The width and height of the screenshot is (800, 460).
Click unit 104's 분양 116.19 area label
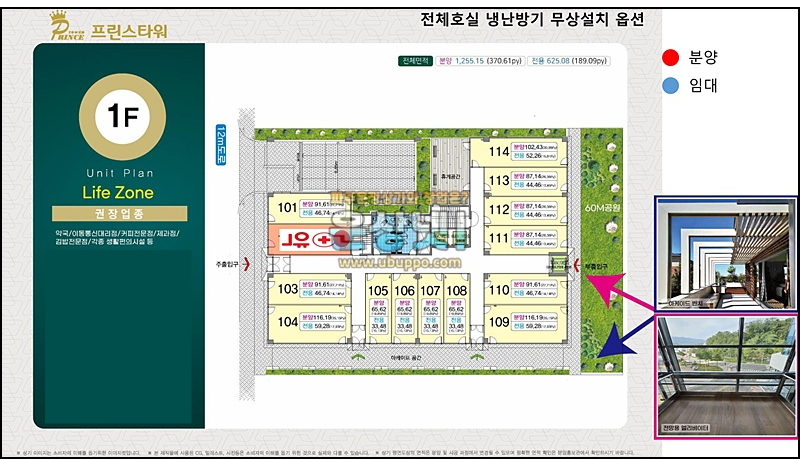(323, 317)
